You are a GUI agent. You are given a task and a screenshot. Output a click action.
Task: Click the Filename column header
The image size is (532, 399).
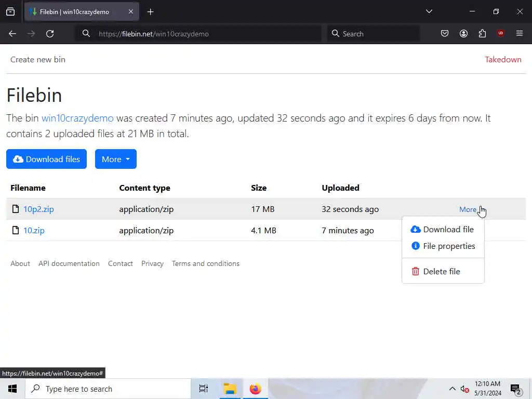(28, 188)
